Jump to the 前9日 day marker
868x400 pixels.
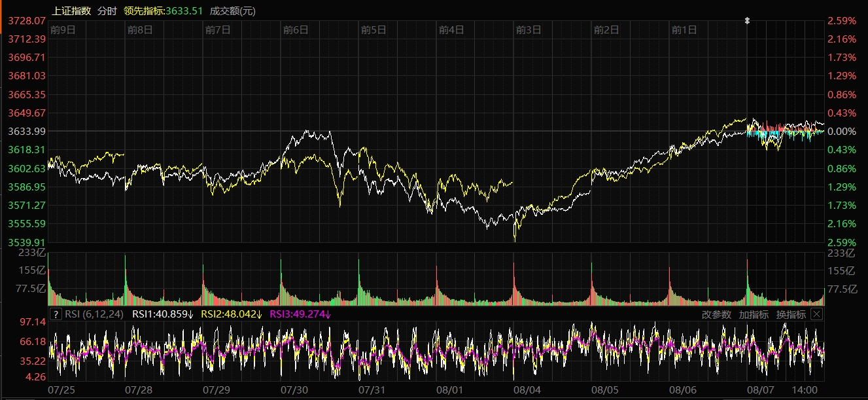pos(63,29)
